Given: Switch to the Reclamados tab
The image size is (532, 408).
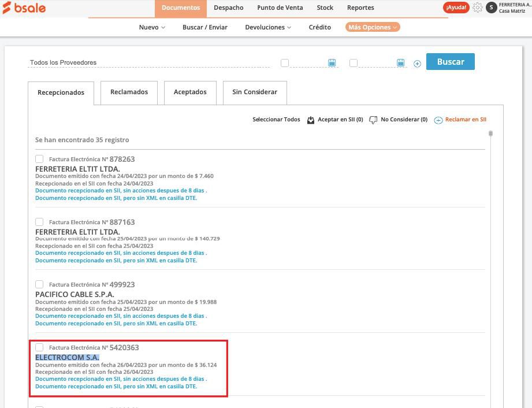Looking at the screenshot, I should [x=129, y=92].
